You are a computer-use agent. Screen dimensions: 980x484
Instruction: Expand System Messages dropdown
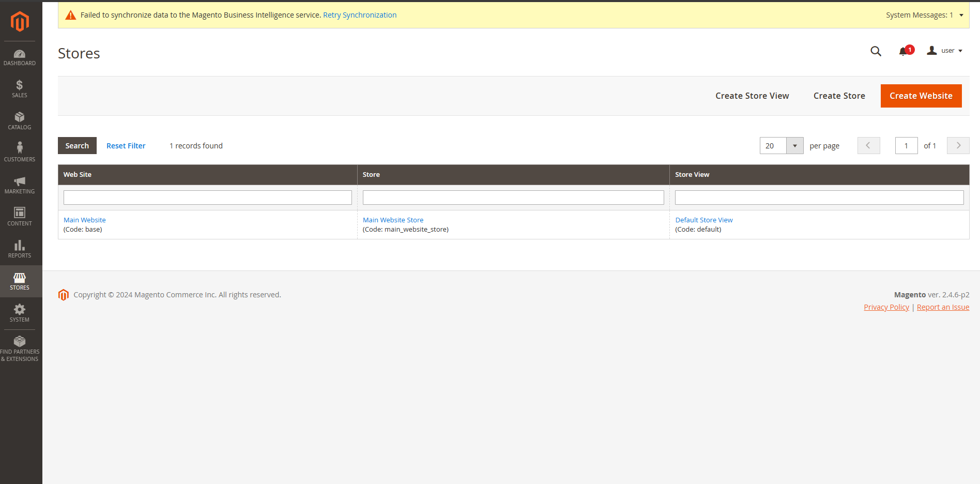[925, 15]
